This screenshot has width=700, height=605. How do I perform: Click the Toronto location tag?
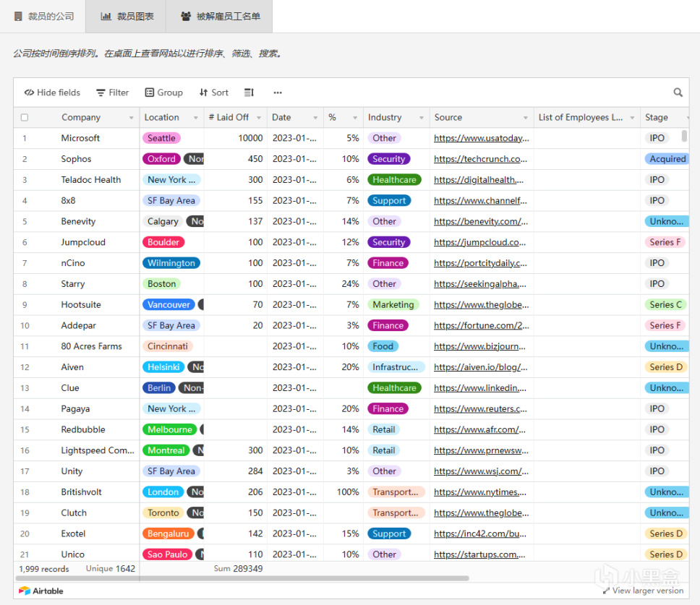pyautogui.click(x=163, y=513)
